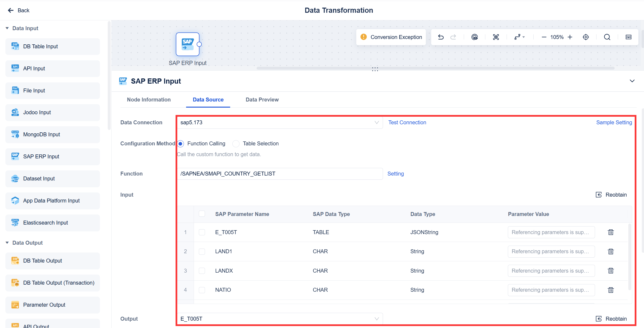The height and width of the screenshot is (328, 644).
Task: Collapse the Data Input section
Action: [x=7, y=28]
